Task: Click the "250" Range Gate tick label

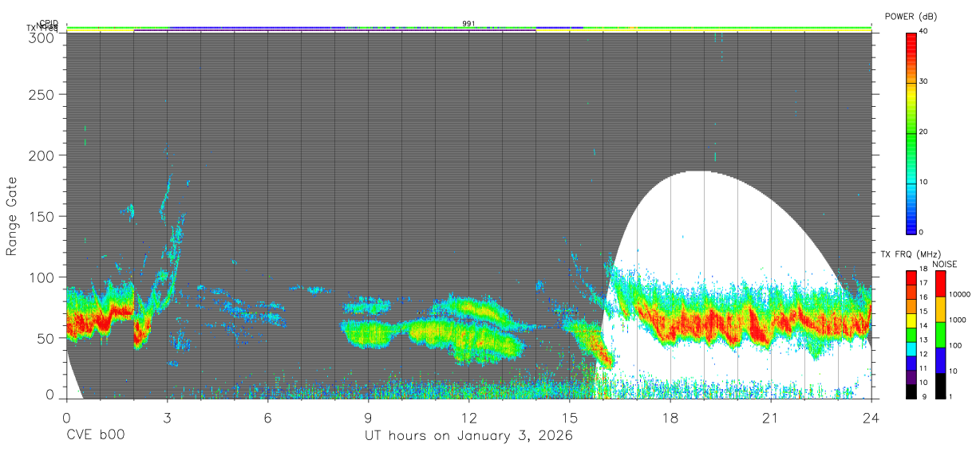Action: [x=43, y=95]
